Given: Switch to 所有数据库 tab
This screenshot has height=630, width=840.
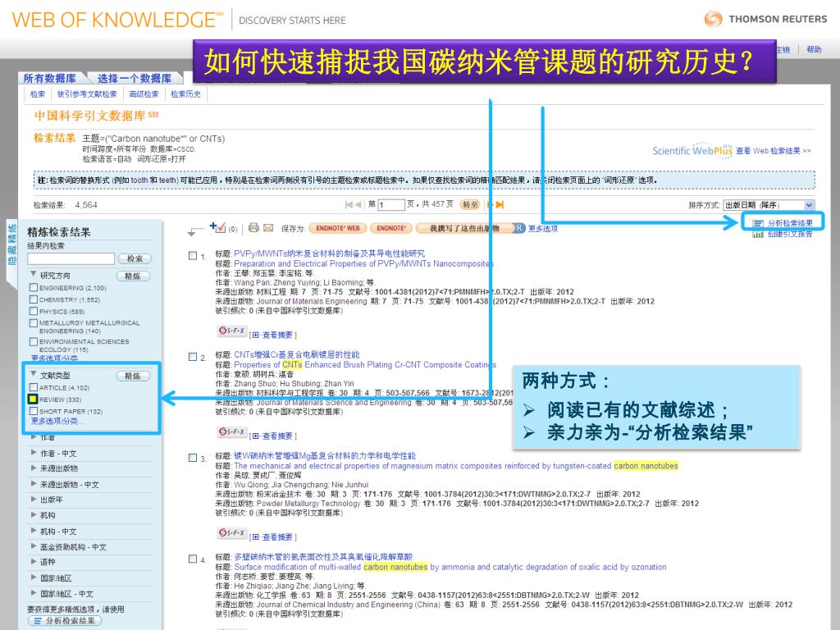Looking at the screenshot, I should 50,78.
